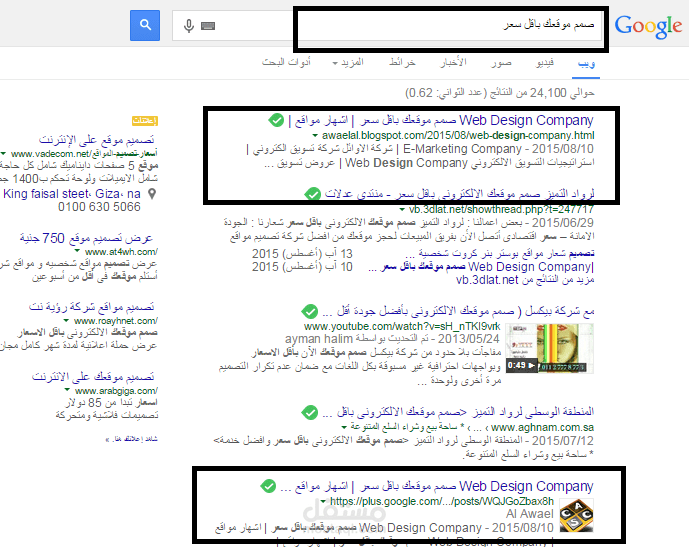This screenshot has height=547, width=689.
Task: Click green checkmark beside vb.3dlat.net result title
Action: click(313, 193)
